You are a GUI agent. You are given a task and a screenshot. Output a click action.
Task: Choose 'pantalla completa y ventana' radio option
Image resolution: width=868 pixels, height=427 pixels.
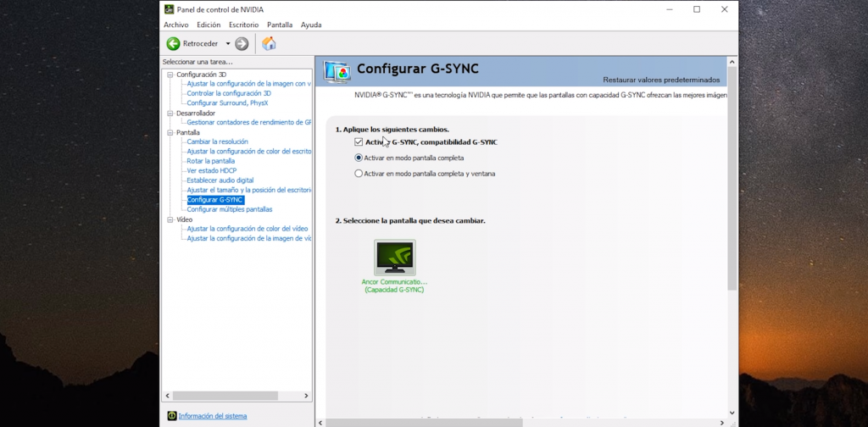tap(359, 174)
